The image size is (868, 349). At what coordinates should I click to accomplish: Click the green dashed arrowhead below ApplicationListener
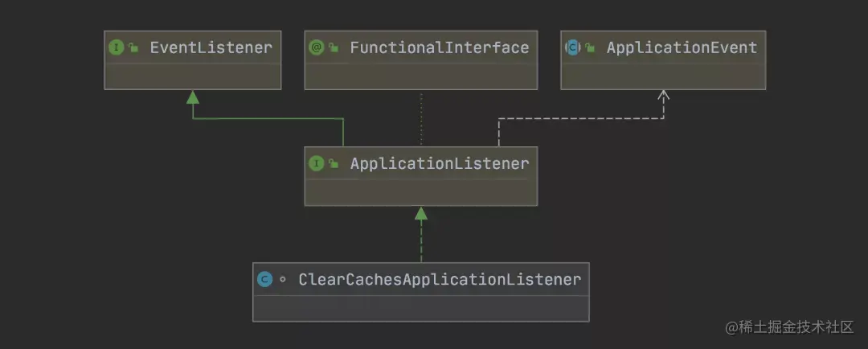click(x=420, y=213)
